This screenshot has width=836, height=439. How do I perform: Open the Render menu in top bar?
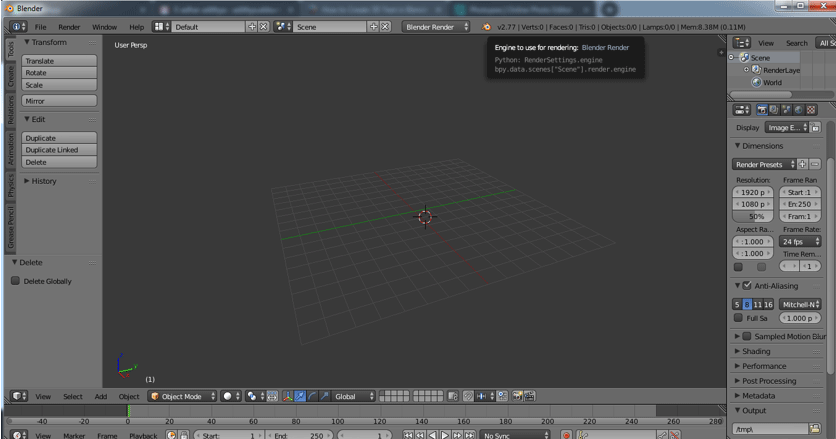tap(69, 27)
